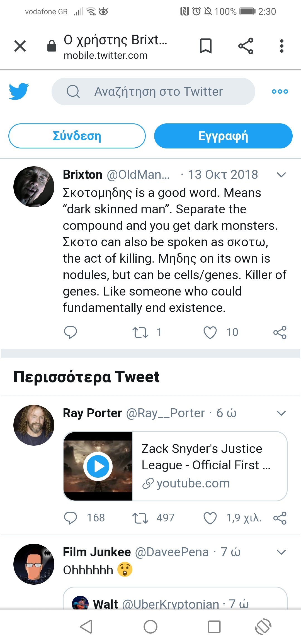Expand the chevron on Ray Porter's tweet
The width and height of the screenshot is (301, 644).
click(x=281, y=413)
